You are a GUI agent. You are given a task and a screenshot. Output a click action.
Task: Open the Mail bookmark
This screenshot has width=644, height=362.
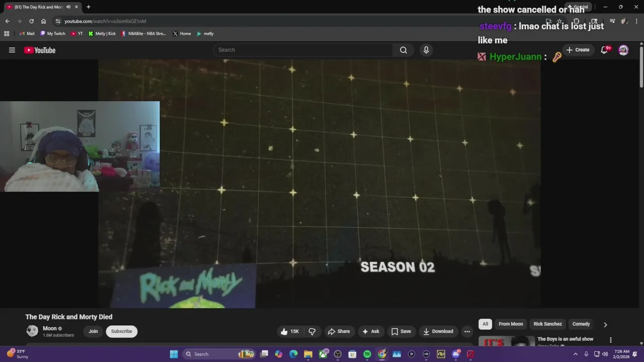click(27, 34)
